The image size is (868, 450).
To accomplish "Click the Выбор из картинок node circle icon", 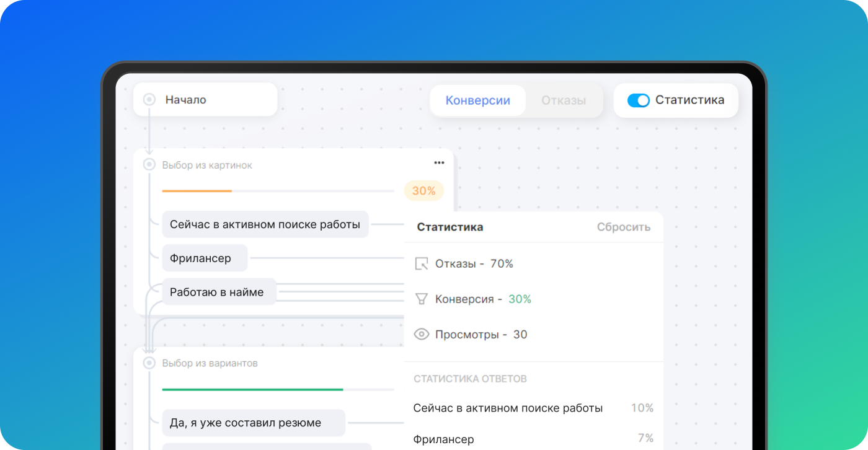I will pos(149,164).
